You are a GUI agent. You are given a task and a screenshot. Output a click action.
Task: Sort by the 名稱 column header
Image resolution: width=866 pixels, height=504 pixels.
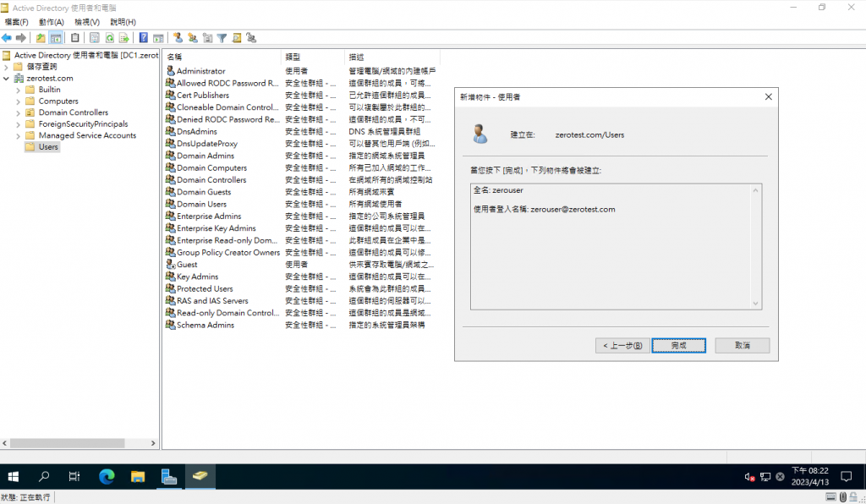pyautogui.click(x=222, y=57)
